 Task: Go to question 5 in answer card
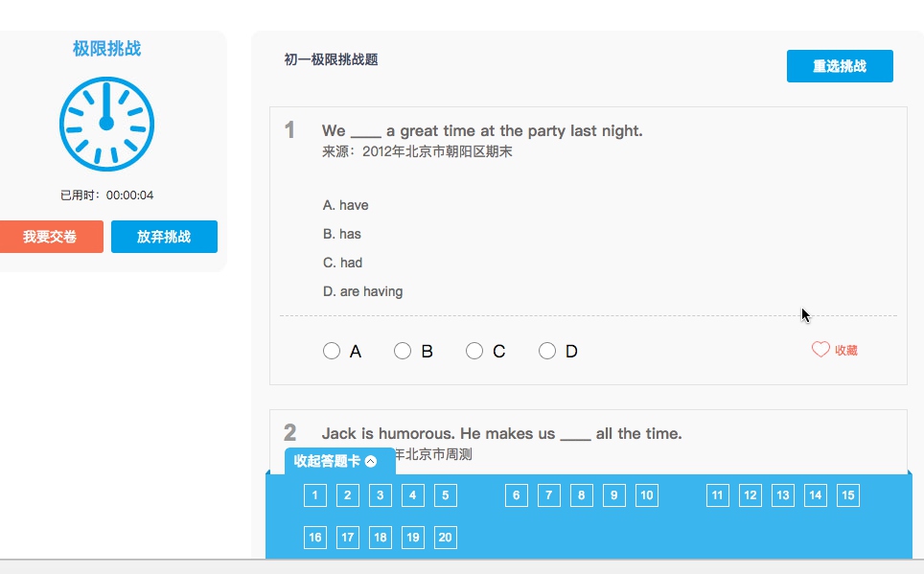(446, 495)
